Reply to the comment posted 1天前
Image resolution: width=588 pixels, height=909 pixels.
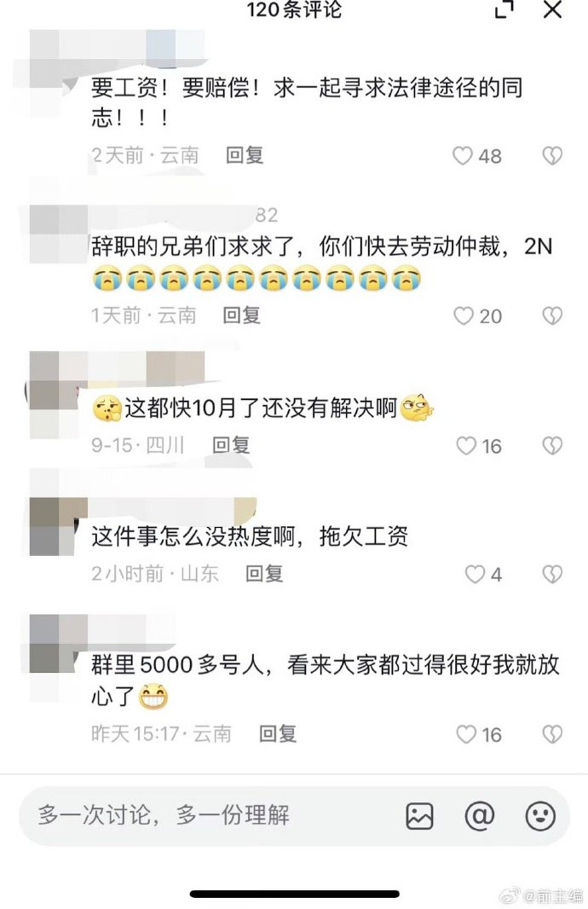[241, 315]
